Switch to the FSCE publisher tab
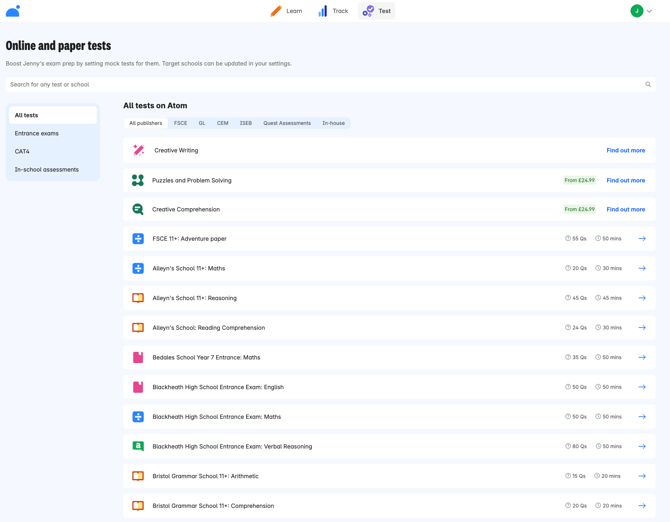670x522 pixels. [180, 123]
